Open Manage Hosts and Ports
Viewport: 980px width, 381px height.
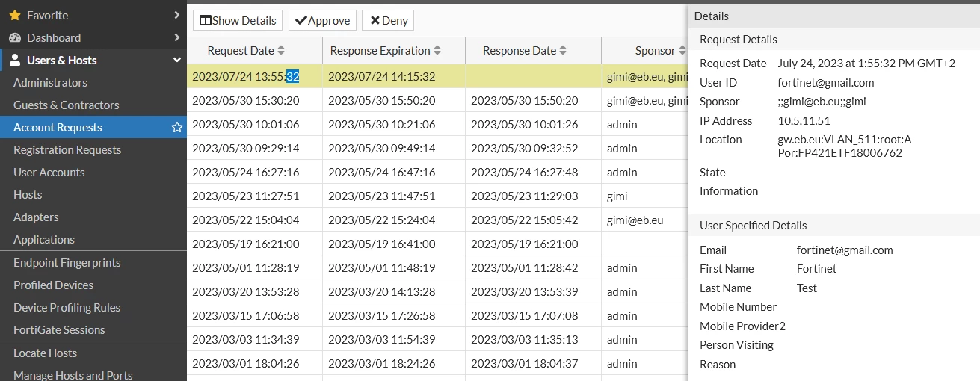coord(73,375)
